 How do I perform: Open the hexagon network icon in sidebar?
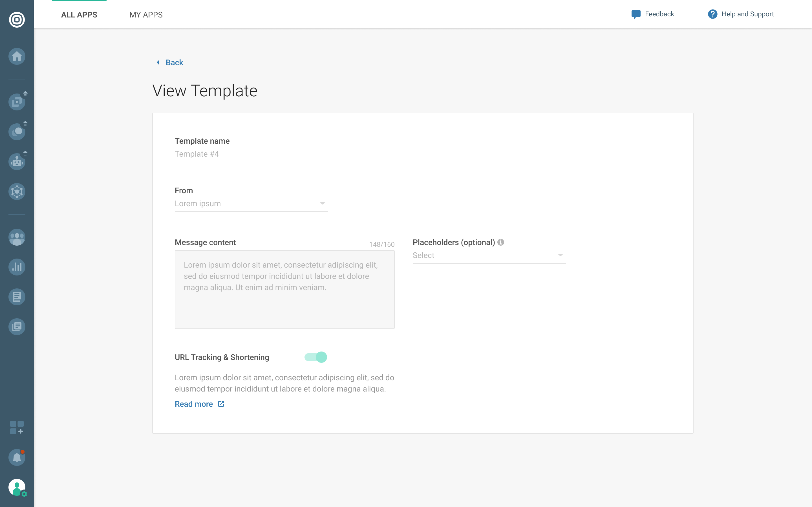17,192
